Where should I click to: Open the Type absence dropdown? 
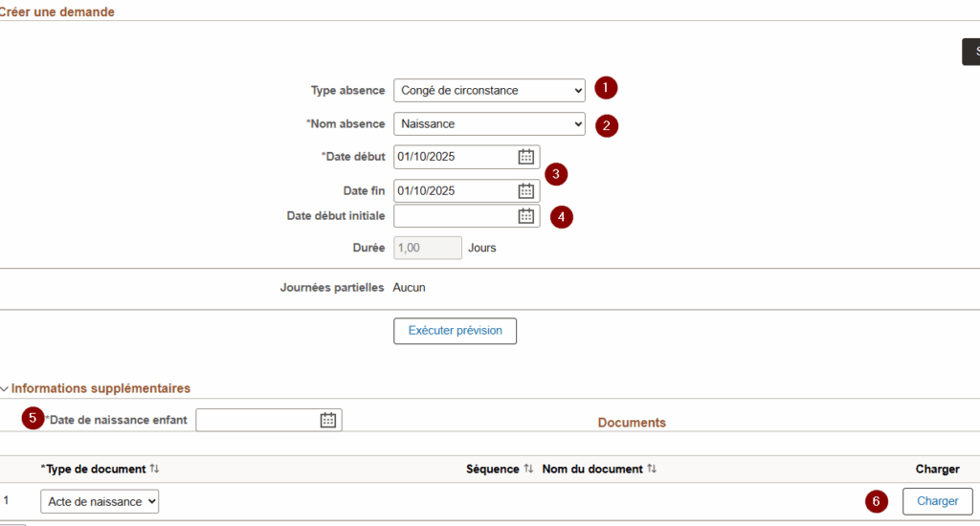(x=489, y=90)
